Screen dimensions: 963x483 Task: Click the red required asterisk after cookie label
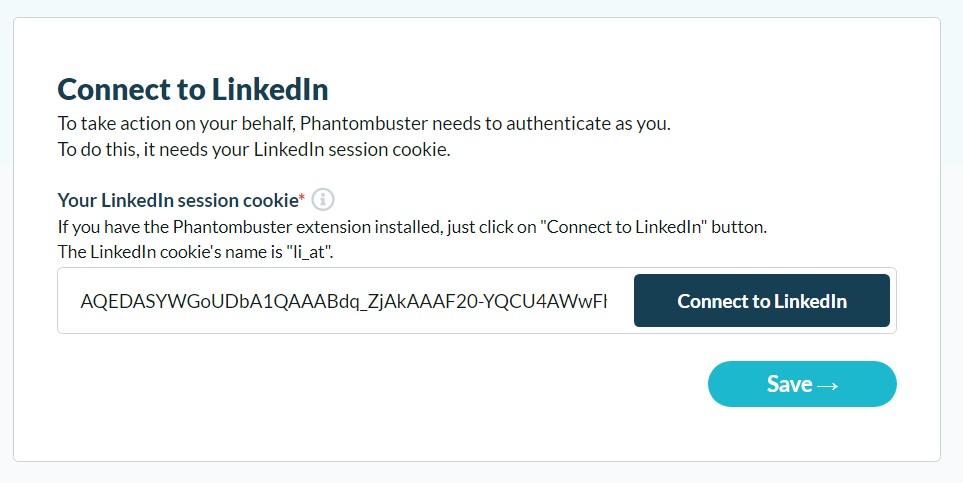tap(302, 198)
